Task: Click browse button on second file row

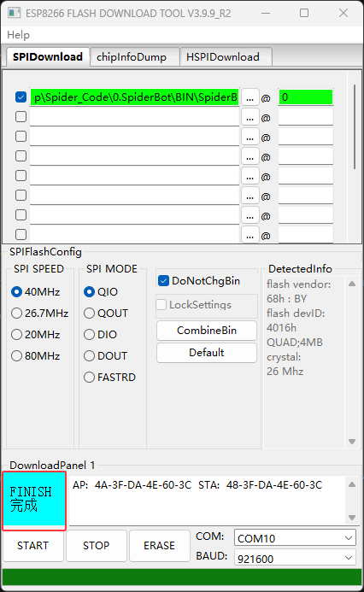Action: click(250, 117)
